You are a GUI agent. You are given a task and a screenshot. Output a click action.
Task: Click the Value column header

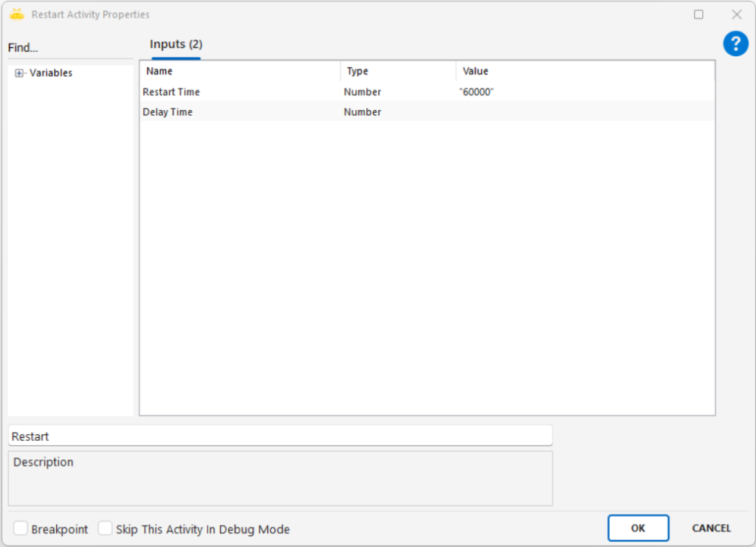[585, 72]
